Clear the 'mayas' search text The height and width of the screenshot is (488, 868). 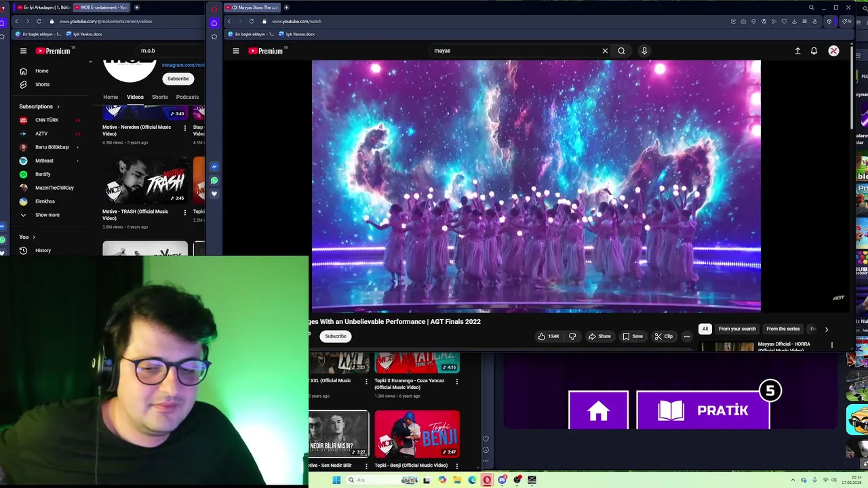pos(605,51)
